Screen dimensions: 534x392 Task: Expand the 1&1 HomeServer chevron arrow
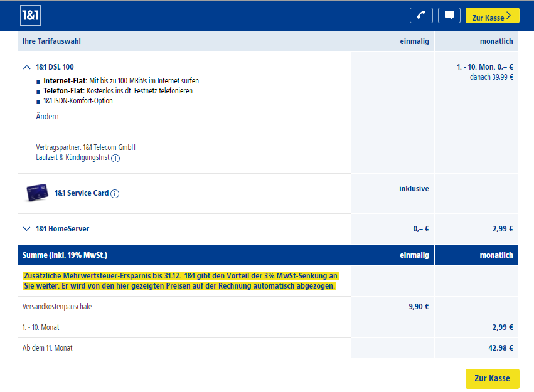(x=26, y=229)
